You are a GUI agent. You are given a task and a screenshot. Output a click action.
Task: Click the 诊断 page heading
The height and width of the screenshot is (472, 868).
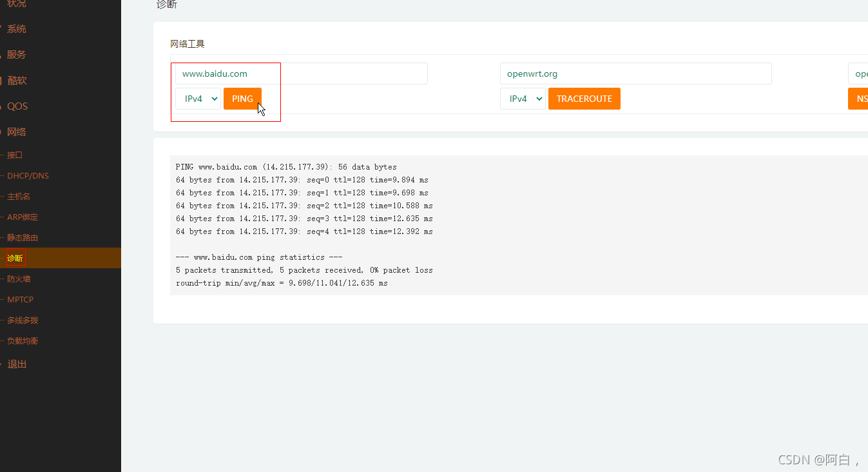point(167,5)
